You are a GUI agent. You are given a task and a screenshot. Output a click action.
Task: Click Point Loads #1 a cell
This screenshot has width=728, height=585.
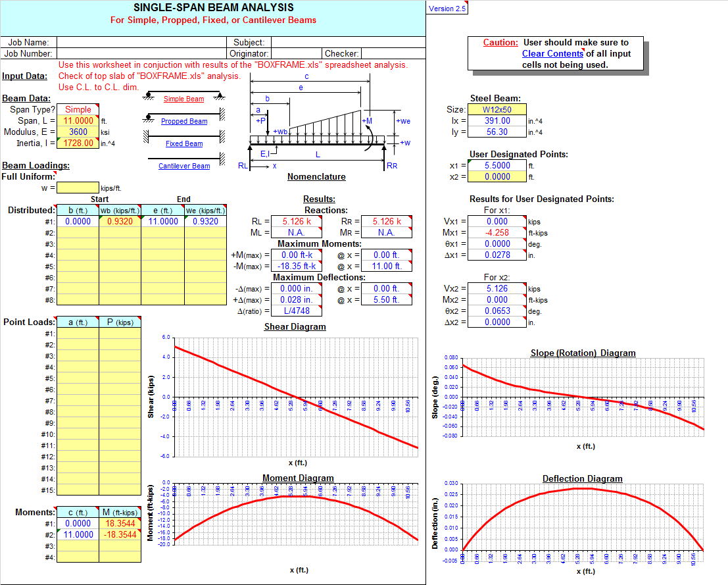[x=78, y=334]
